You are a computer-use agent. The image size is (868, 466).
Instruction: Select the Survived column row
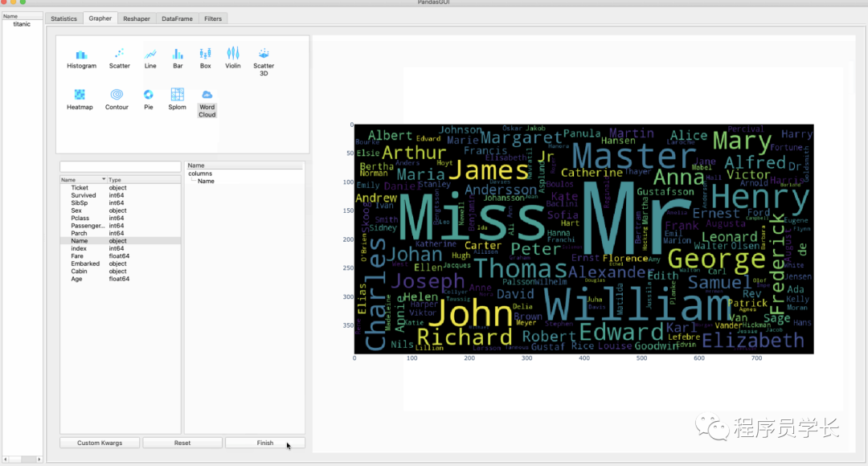tap(120, 195)
